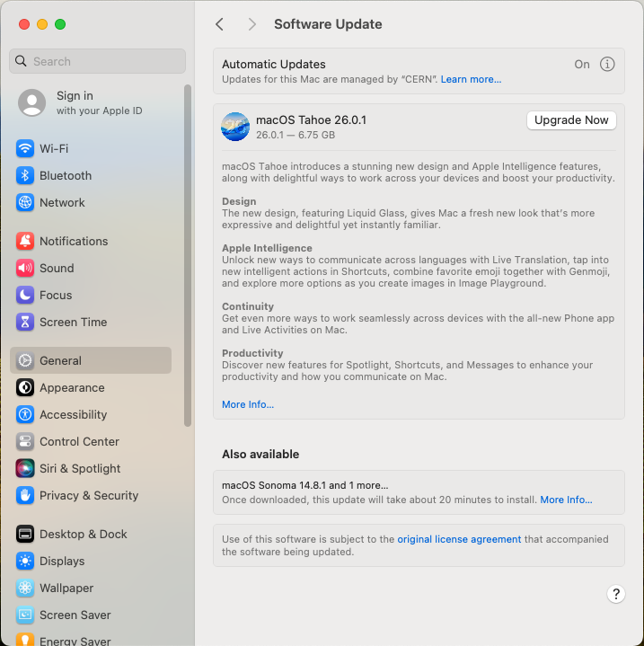Click the Upgrade Now button

point(571,120)
